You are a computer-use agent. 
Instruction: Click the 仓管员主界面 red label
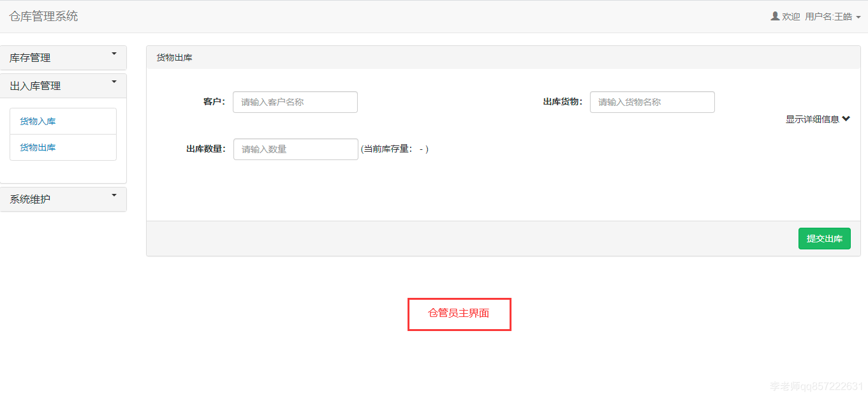tap(459, 314)
